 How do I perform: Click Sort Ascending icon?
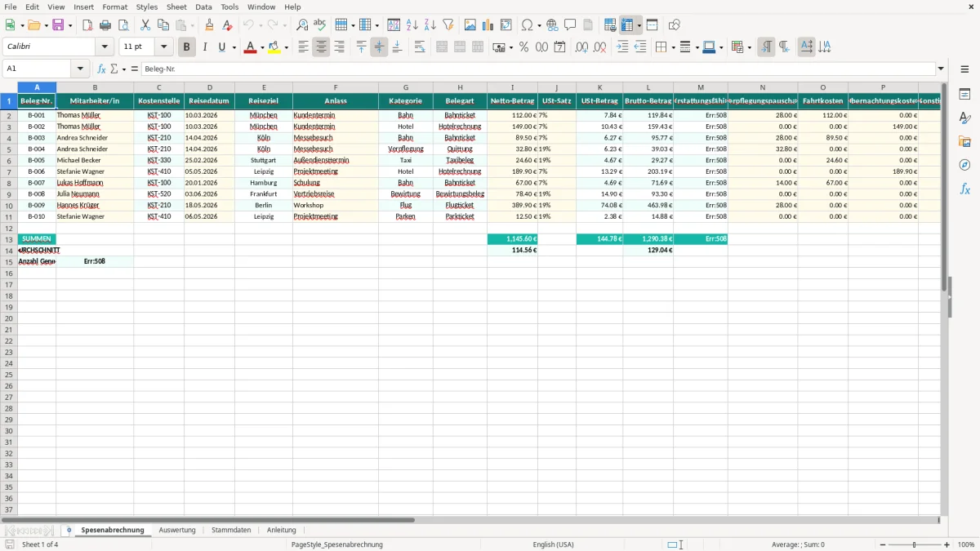pyautogui.click(x=412, y=25)
